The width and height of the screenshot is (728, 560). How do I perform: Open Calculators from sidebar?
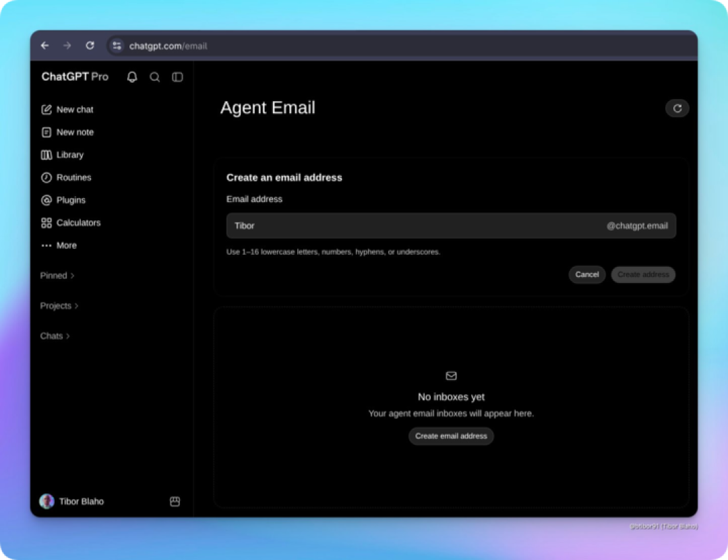[x=78, y=223]
